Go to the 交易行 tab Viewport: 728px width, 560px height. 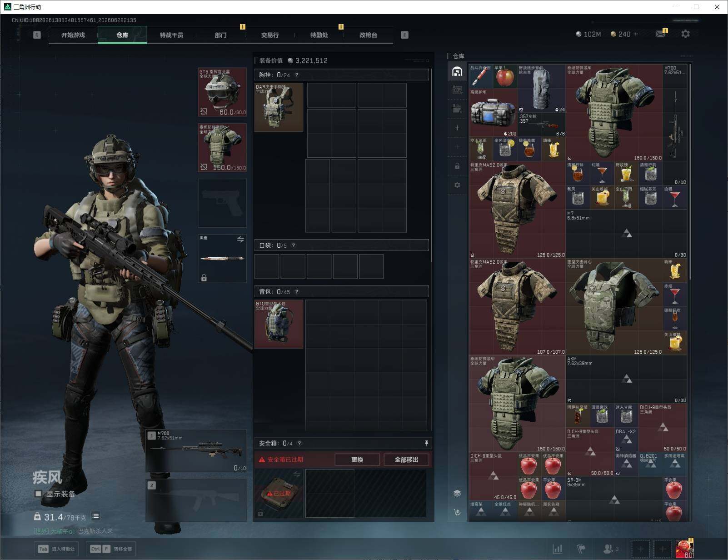point(270,35)
